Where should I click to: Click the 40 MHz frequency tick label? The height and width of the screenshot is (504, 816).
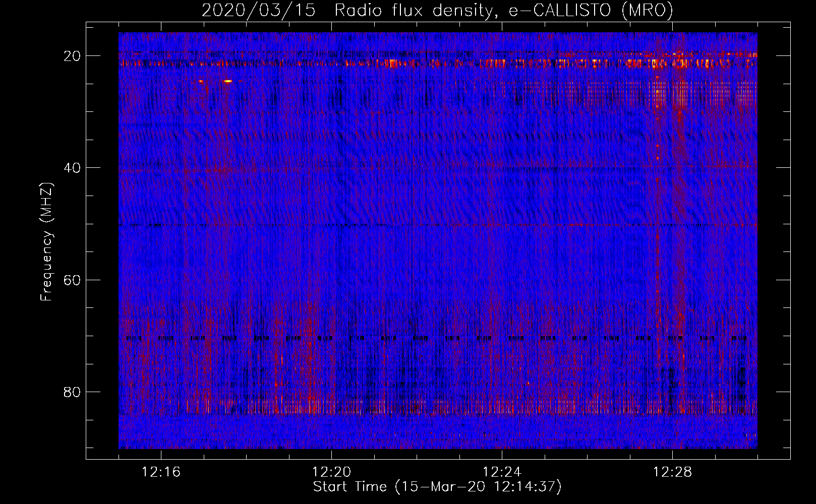pos(72,168)
